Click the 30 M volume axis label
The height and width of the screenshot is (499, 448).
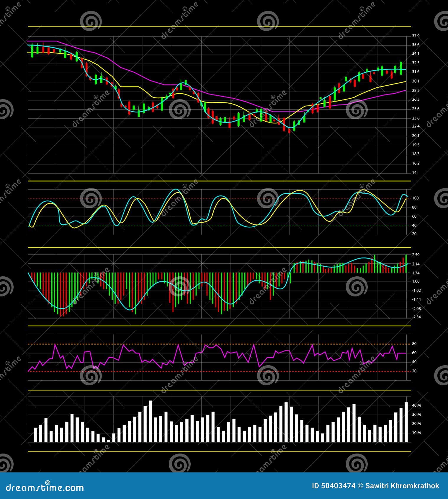coord(416,415)
